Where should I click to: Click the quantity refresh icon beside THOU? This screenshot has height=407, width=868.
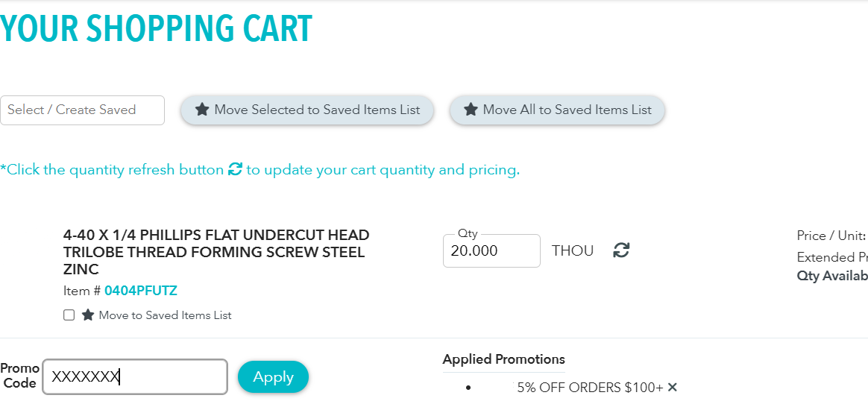coord(621,250)
